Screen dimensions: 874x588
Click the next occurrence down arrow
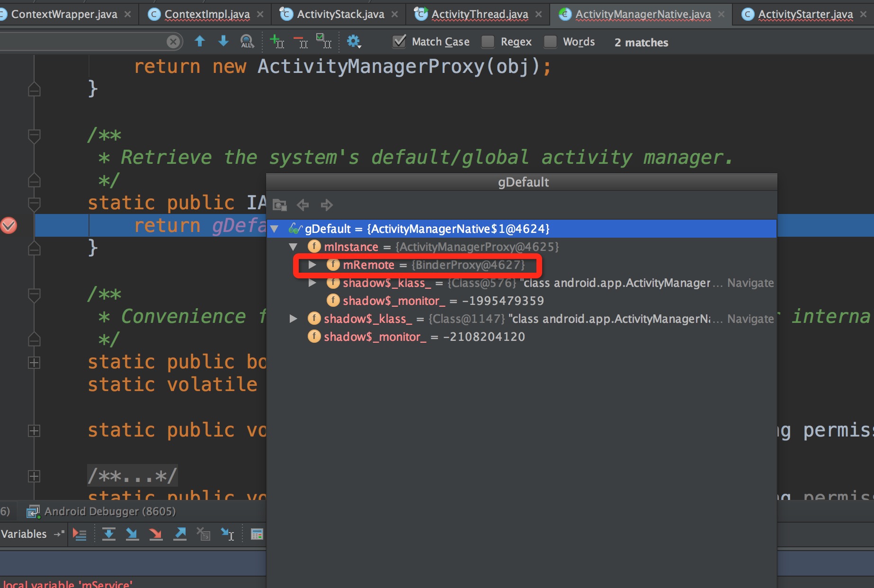(x=223, y=42)
